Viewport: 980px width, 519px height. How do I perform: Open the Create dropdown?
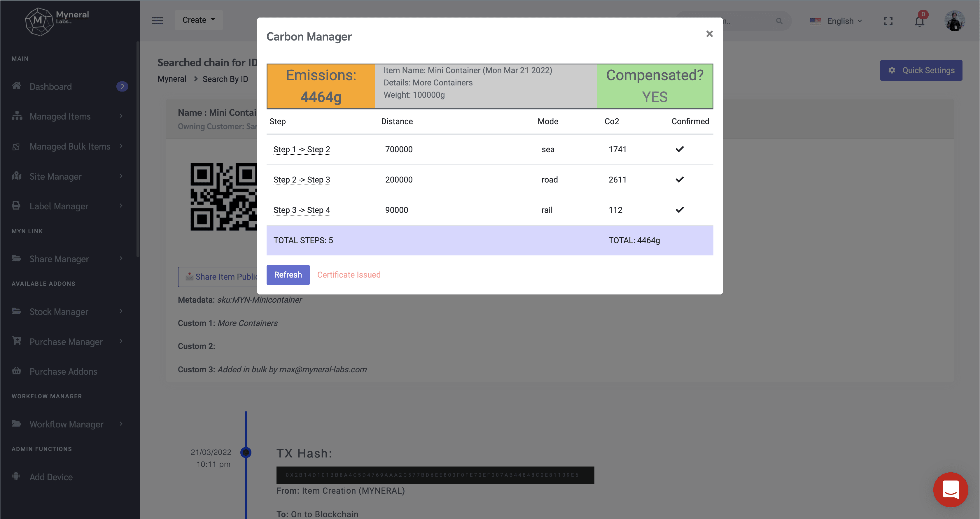pos(199,20)
